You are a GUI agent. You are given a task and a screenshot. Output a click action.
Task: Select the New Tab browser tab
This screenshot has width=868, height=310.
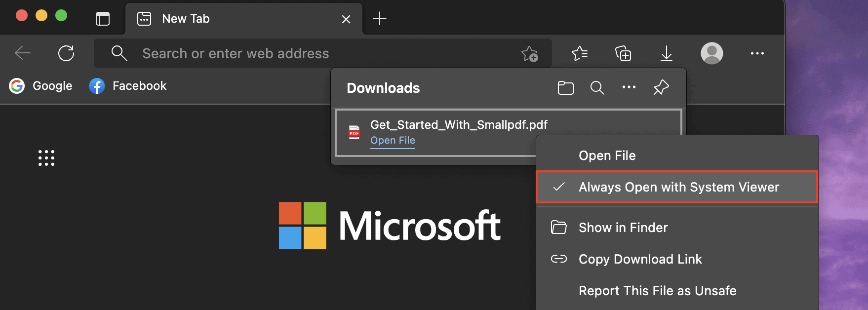click(244, 19)
